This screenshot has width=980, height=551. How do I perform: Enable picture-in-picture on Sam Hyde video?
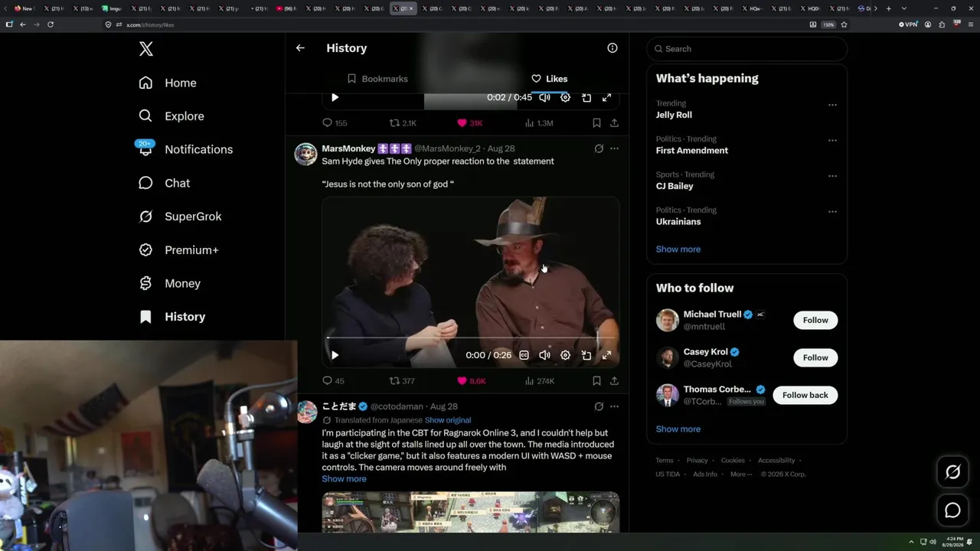point(586,355)
